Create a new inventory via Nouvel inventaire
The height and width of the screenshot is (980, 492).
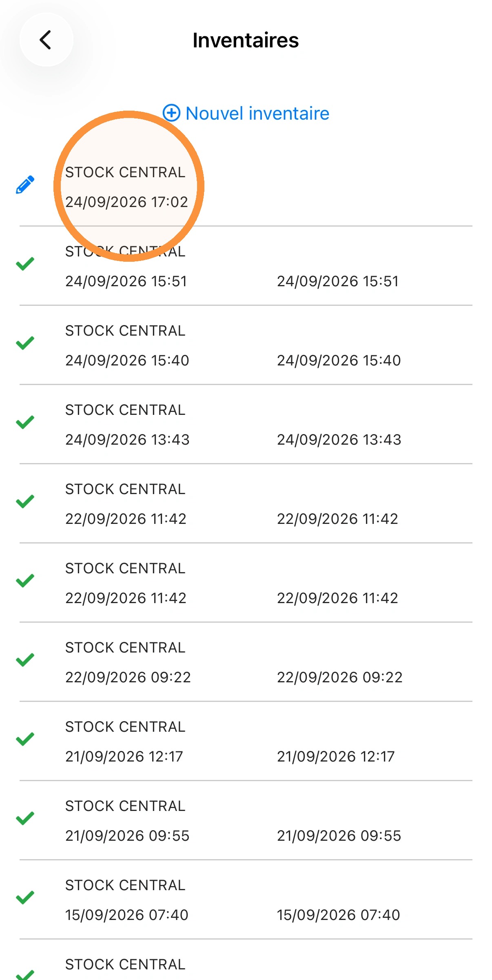coord(246,113)
